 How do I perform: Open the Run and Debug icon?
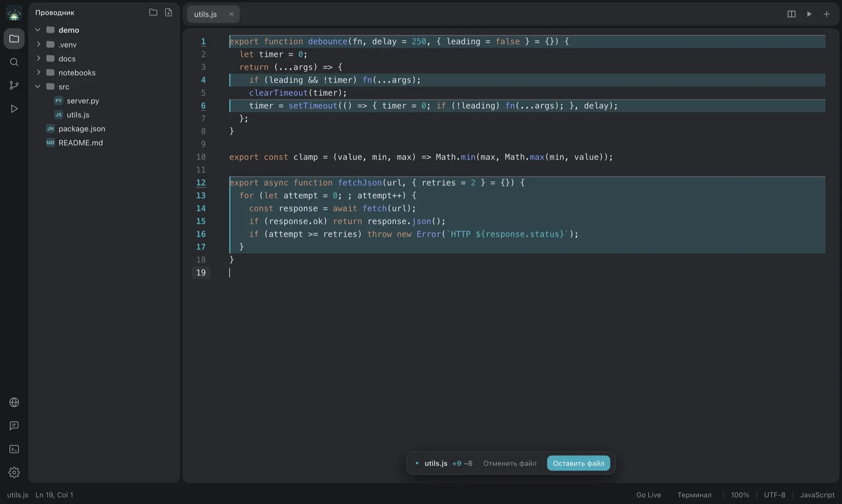(14, 109)
